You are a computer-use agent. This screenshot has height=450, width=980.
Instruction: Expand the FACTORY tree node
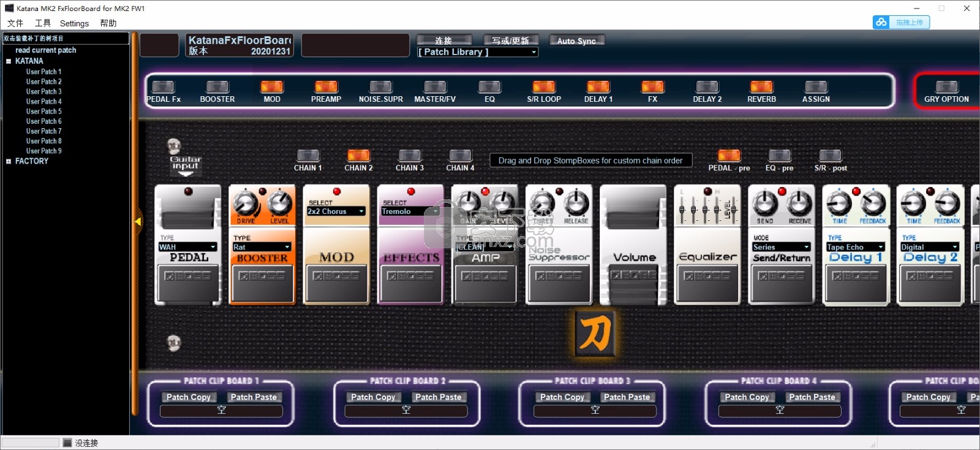pos(9,161)
